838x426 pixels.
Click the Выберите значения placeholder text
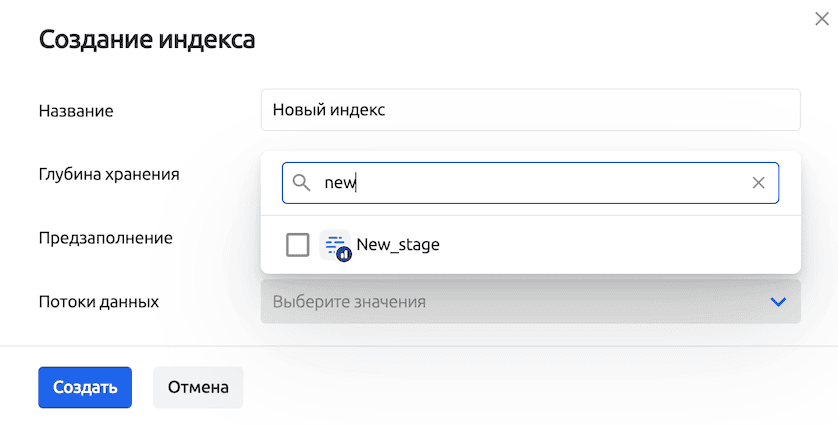349,301
